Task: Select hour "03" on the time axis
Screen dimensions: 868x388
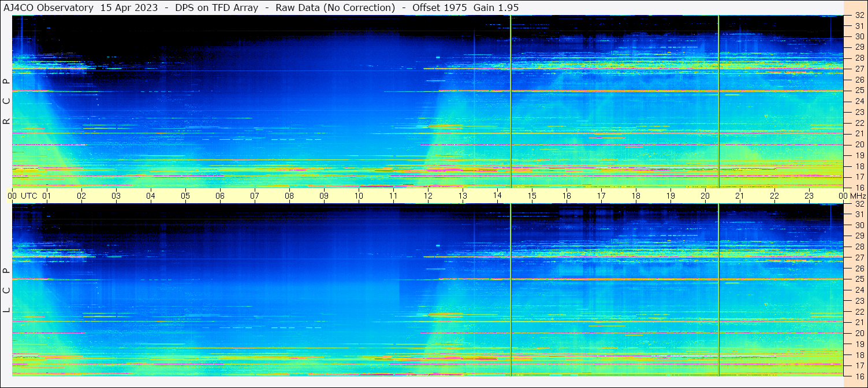Action: tap(116, 196)
